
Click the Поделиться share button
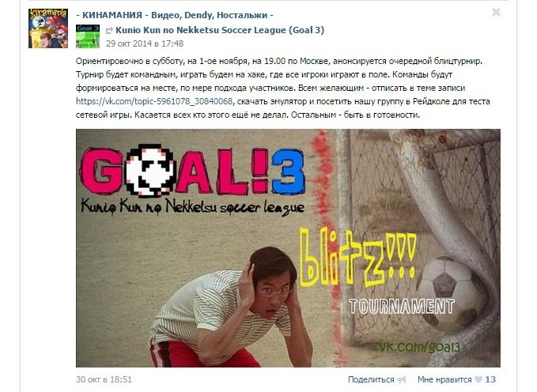pos(371,379)
